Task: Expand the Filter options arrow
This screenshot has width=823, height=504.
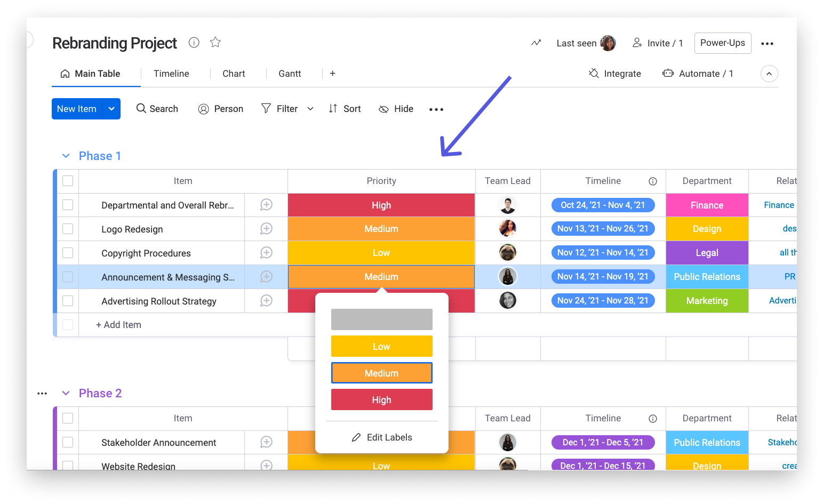Action: click(x=310, y=109)
